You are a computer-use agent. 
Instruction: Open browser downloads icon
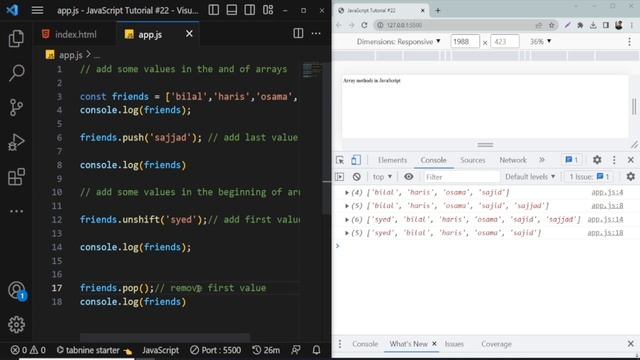[593, 25]
